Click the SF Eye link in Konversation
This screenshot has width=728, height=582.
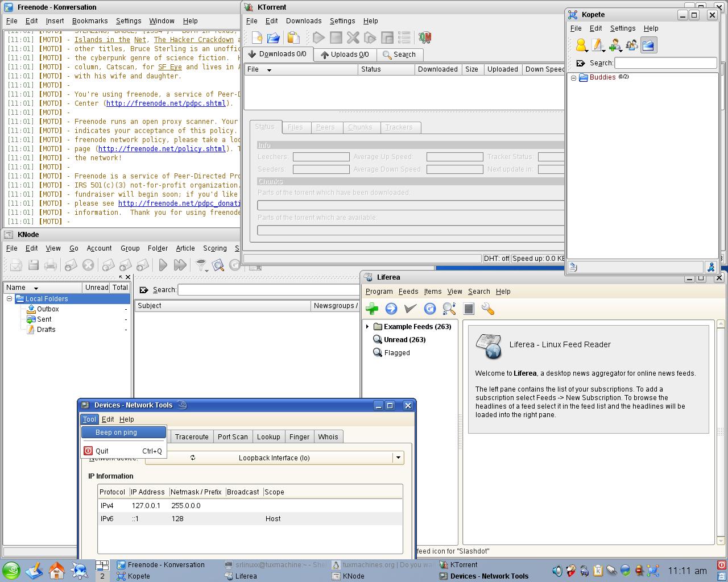tap(170, 67)
